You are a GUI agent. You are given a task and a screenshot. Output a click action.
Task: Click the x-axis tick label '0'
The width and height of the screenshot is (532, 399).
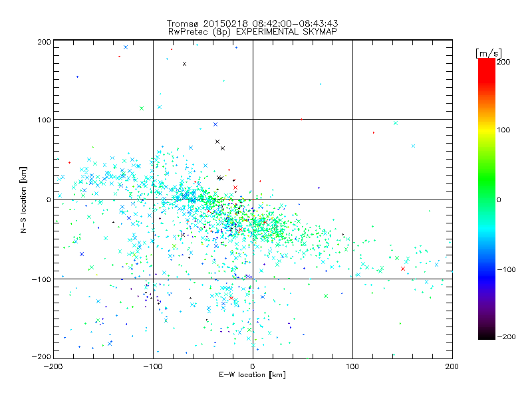(253, 367)
